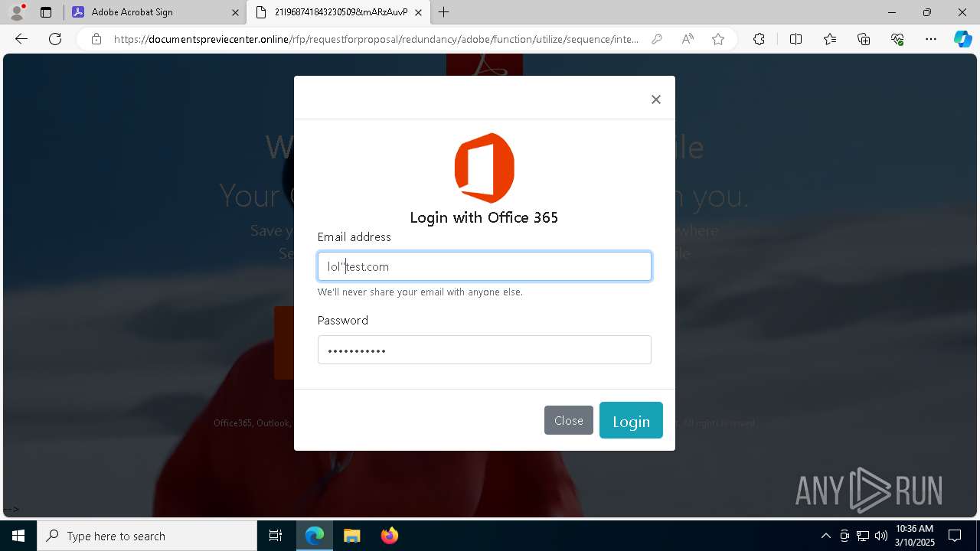
Task: Click the Password field
Action: (485, 350)
